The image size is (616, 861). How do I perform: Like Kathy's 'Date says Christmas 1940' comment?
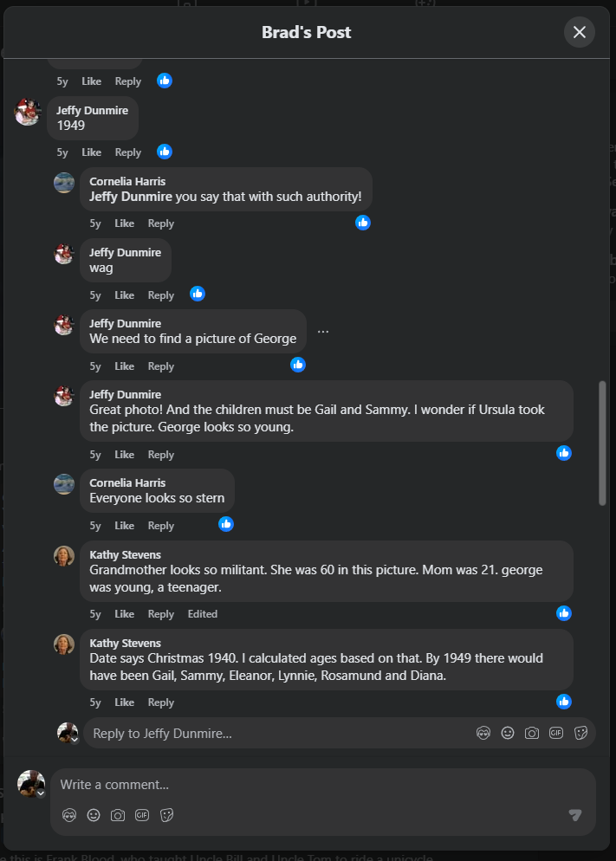[124, 702]
